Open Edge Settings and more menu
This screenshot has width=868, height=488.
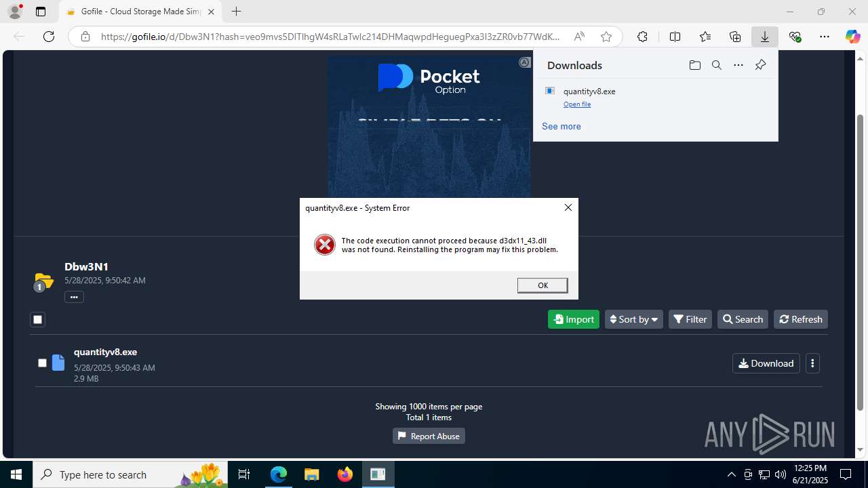pyautogui.click(x=825, y=37)
